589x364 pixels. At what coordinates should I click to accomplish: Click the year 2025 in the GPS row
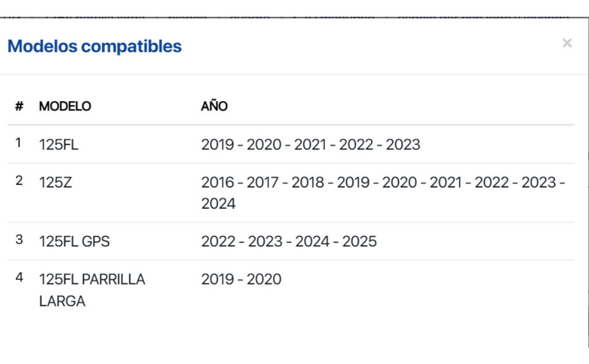[x=359, y=242]
